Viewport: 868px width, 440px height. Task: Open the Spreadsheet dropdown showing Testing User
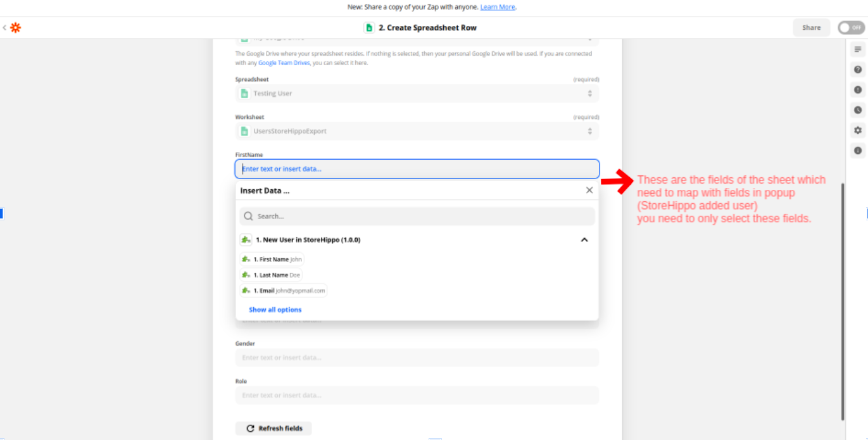point(417,93)
